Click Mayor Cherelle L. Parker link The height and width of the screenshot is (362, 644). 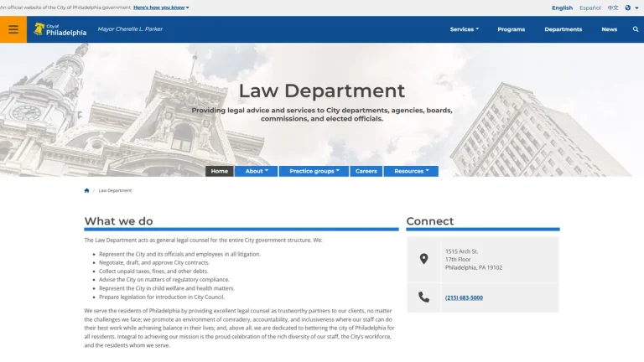(130, 28)
